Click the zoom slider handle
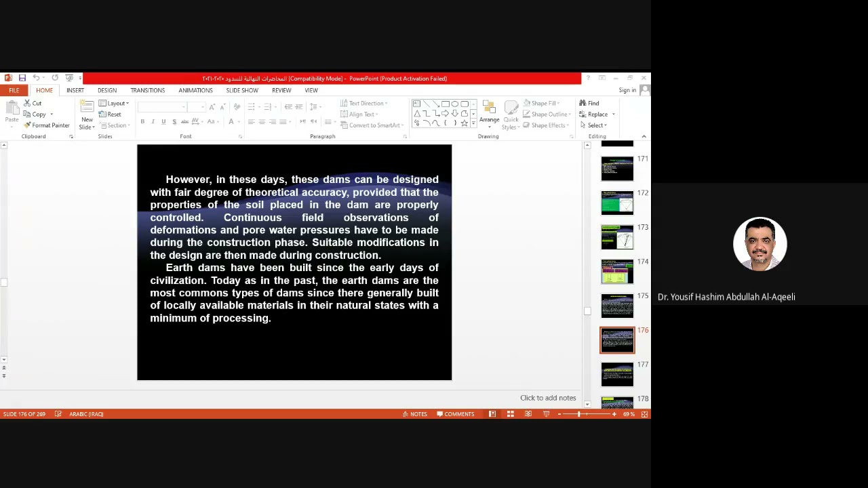The height and width of the screenshot is (488, 868). 579,414
